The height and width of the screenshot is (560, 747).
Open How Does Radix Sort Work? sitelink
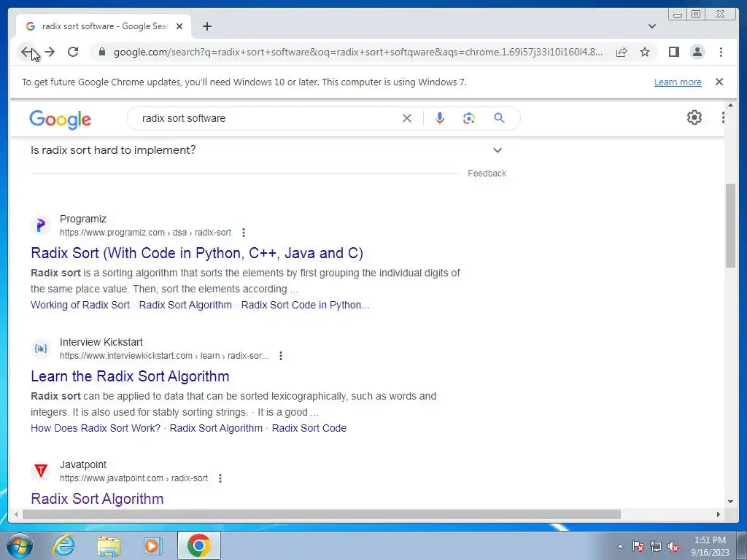coord(96,428)
